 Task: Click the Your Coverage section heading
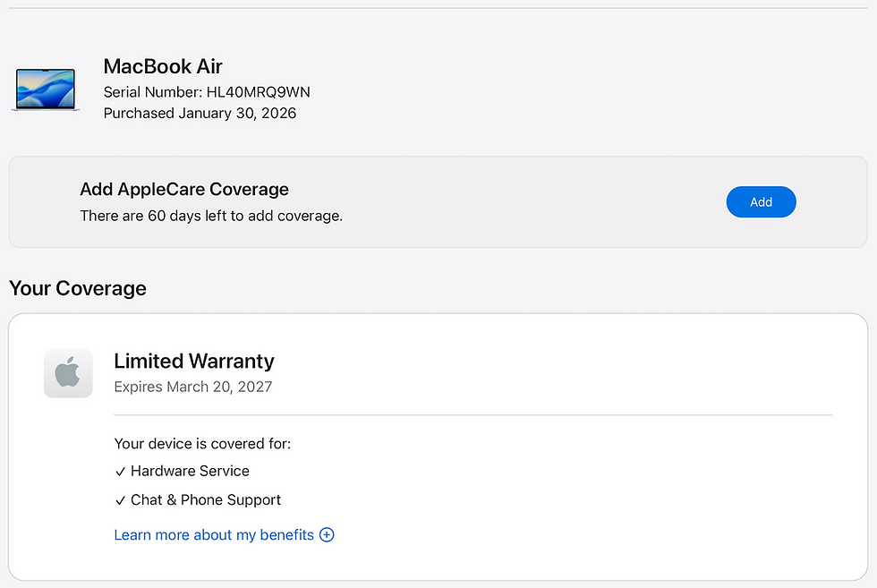click(x=78, y=288)
